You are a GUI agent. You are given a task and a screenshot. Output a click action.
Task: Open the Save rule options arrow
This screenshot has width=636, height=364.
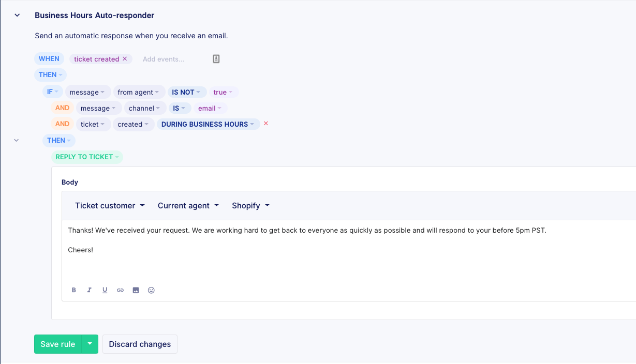coord(90,344)
